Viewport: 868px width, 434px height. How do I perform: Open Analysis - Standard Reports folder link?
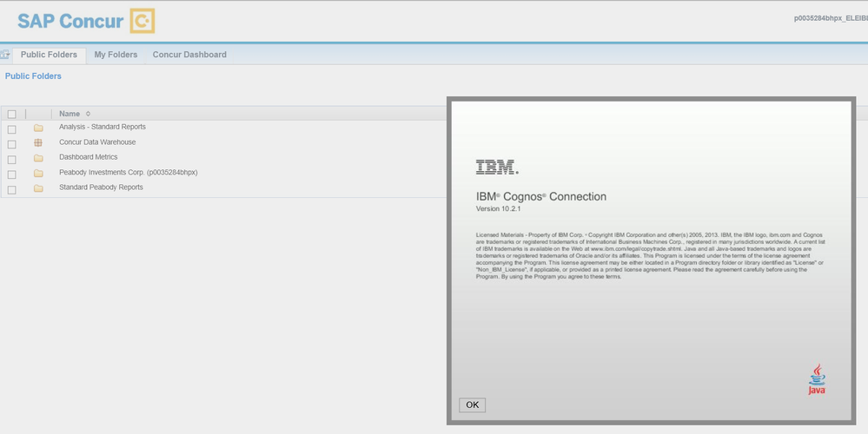(103, 127)
